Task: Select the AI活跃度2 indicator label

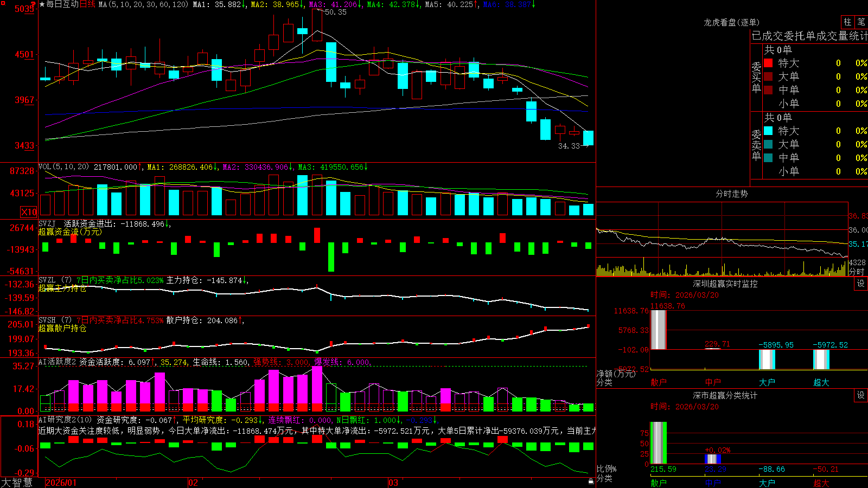Action: pyautogui.click(x=58, y=362)
